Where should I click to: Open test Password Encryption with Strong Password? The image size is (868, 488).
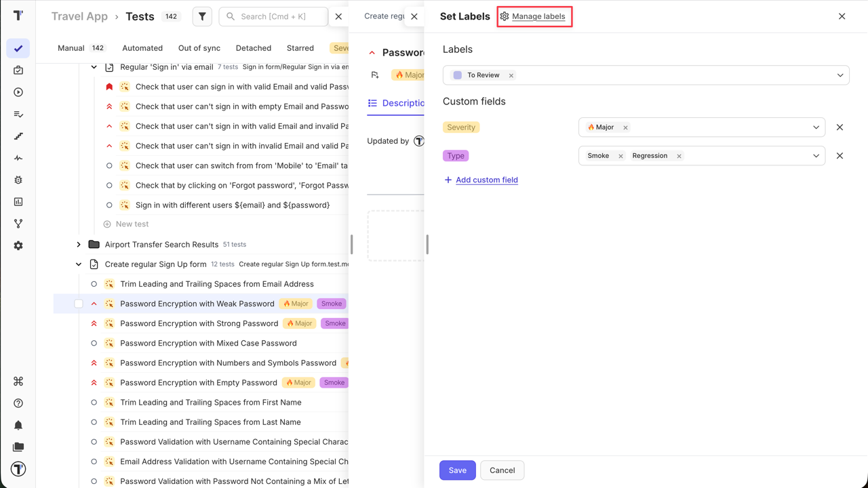point(199,323)
